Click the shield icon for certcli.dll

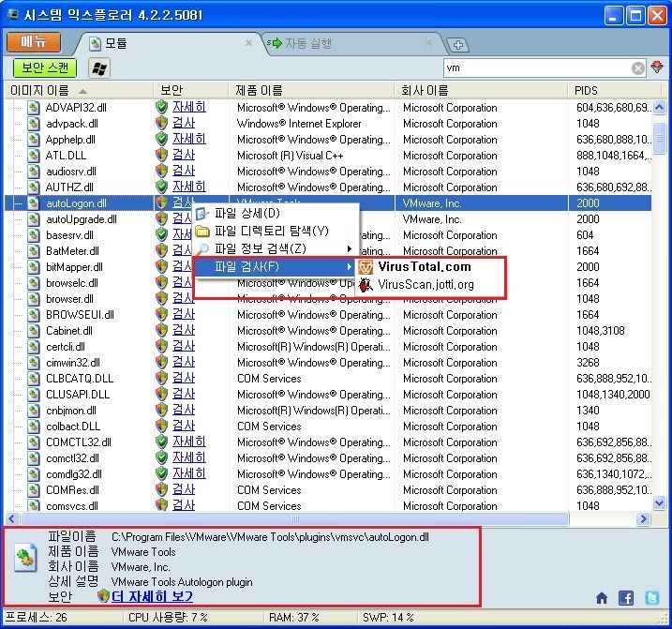pyautogui.click(x=161, y=347)
